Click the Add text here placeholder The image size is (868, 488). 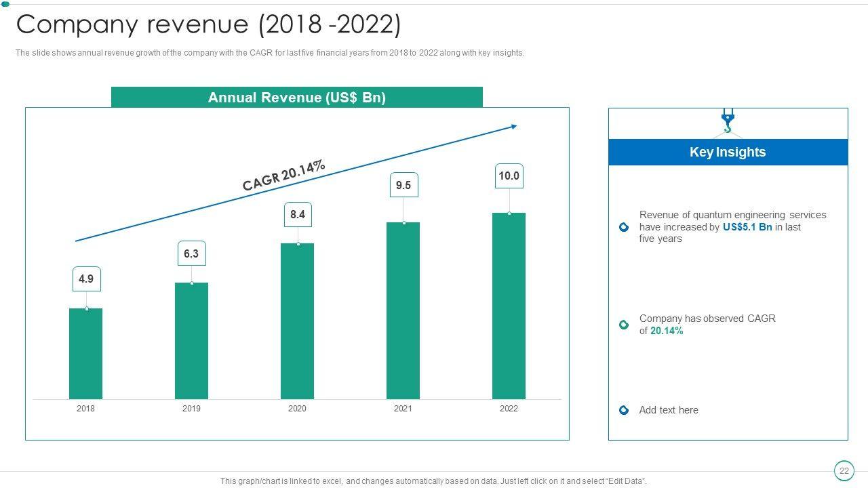coord(668,410)
